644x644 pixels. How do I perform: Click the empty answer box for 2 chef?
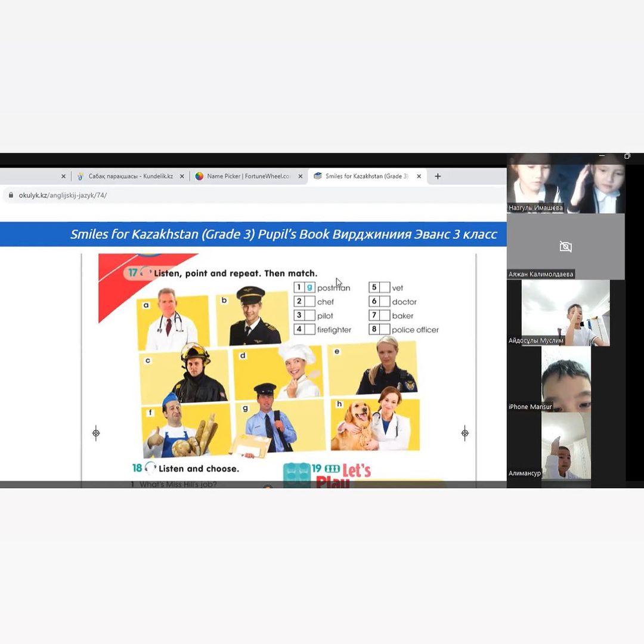point(309,302)
